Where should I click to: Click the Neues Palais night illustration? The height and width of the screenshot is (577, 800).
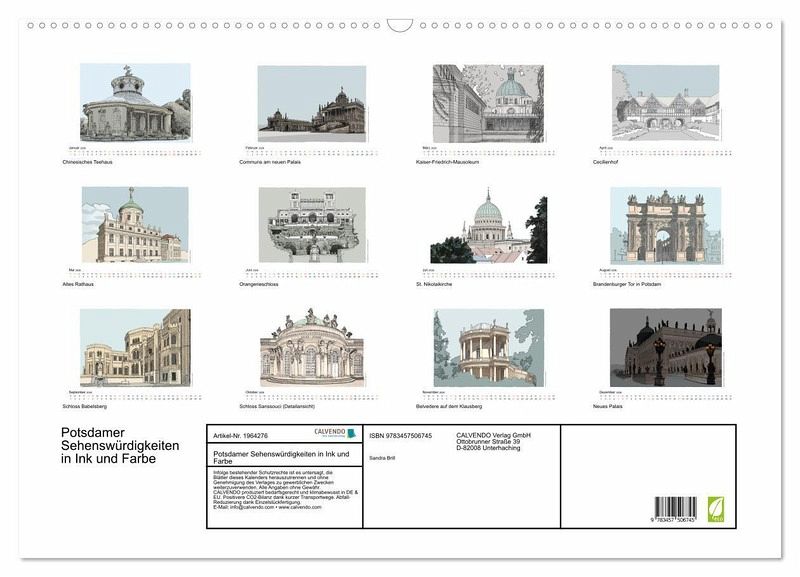click(665, 347)
